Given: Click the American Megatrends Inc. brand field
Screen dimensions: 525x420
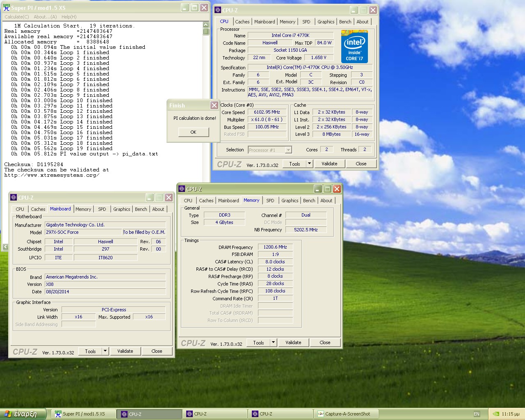Looking at the screenshot, I should [x=105, y=277].
